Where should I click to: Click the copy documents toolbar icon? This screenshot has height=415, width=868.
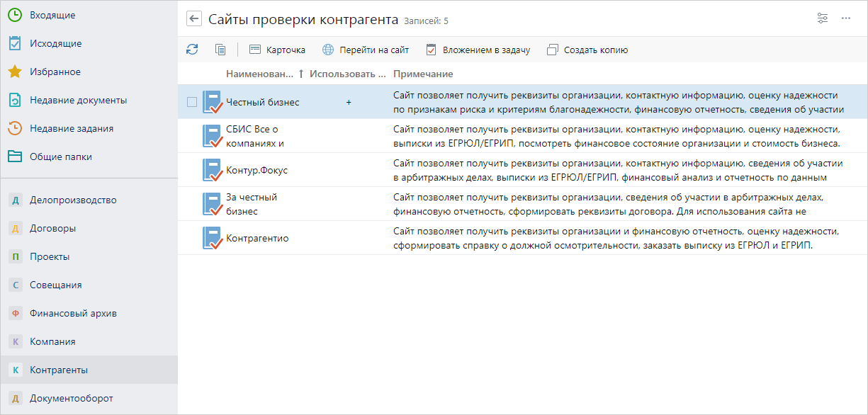click(x=220, y=50)
